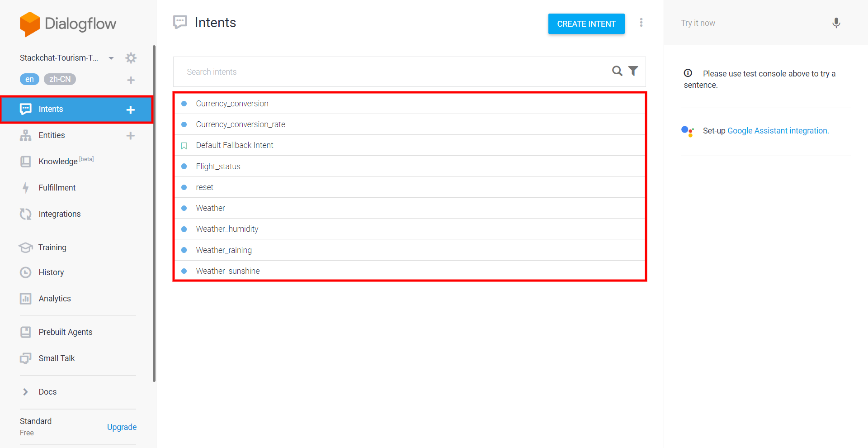
Task: Open agent settings gear icon
Action: [x=131, y=58]
